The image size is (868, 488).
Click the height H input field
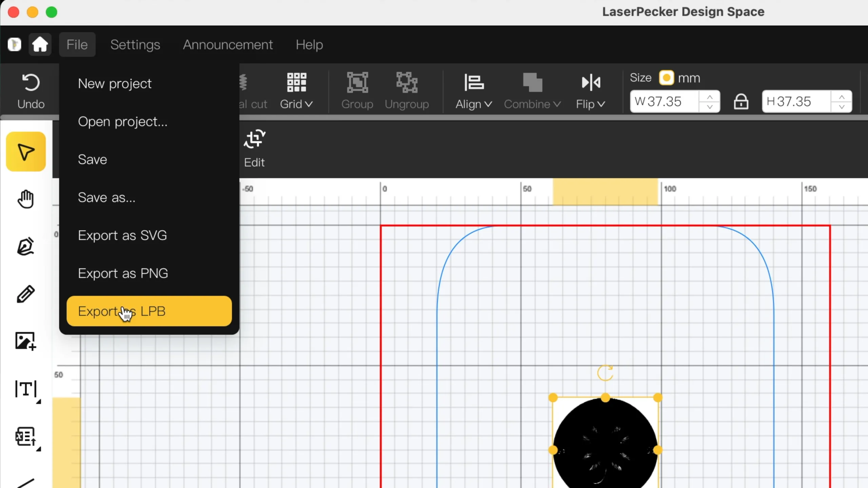797,101
